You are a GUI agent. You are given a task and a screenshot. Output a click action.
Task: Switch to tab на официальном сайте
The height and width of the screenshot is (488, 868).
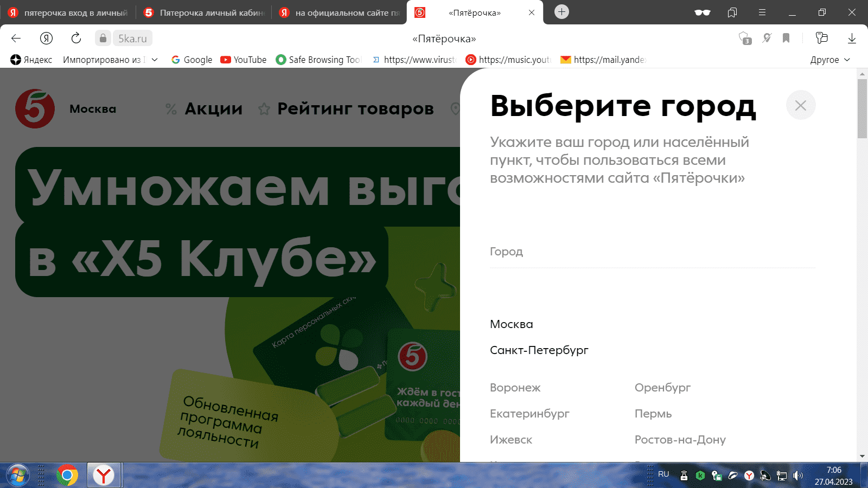[x=339, y=12]
